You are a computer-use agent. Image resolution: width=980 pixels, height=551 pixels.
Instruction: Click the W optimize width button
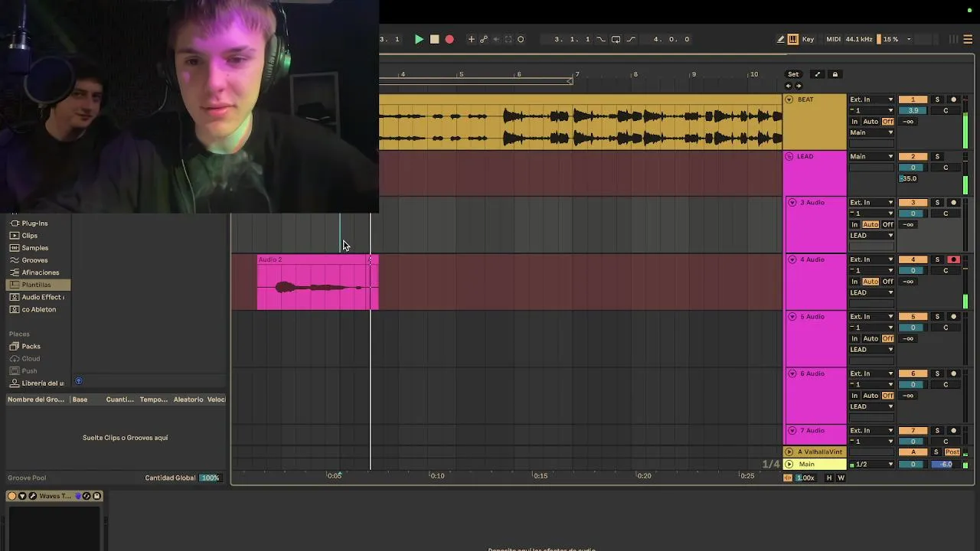[841, 478]
